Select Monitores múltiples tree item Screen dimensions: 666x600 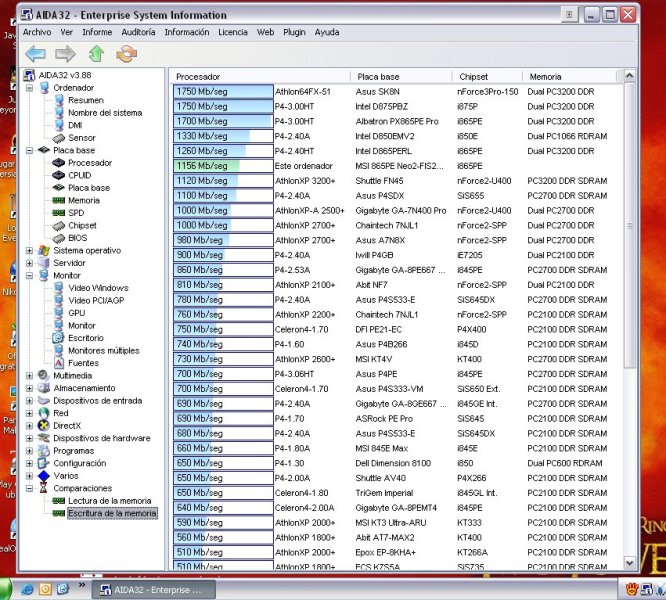click(104, 351)
